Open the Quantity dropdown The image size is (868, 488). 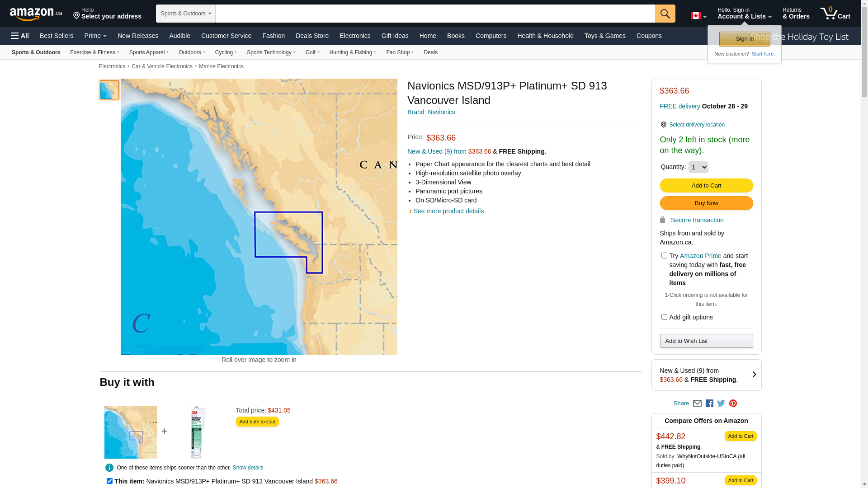698,167
